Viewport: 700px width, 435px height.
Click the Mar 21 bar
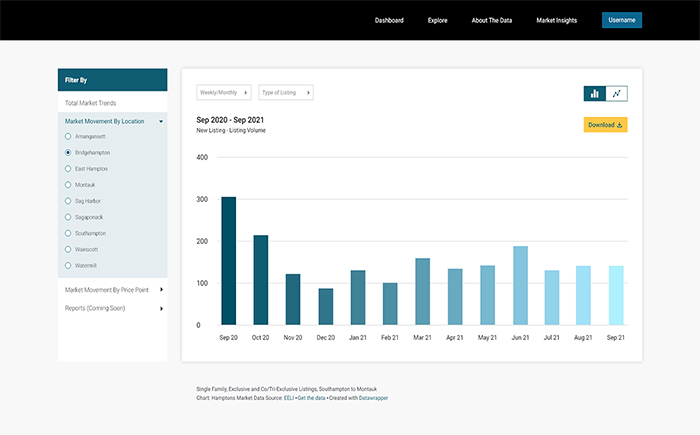(423, 291)
